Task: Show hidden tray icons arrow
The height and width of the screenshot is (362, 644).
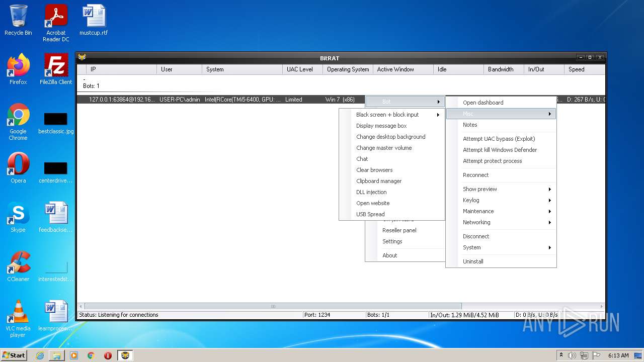Action: [561, 355]
